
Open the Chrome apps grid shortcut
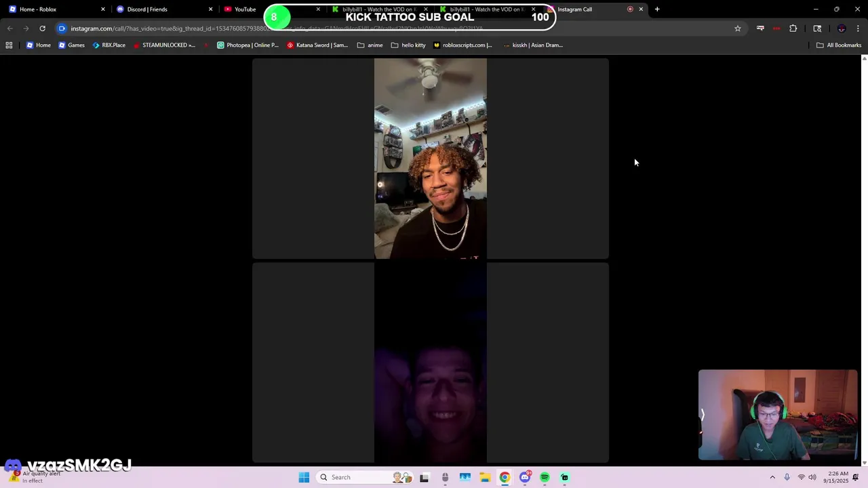[9, 45]
